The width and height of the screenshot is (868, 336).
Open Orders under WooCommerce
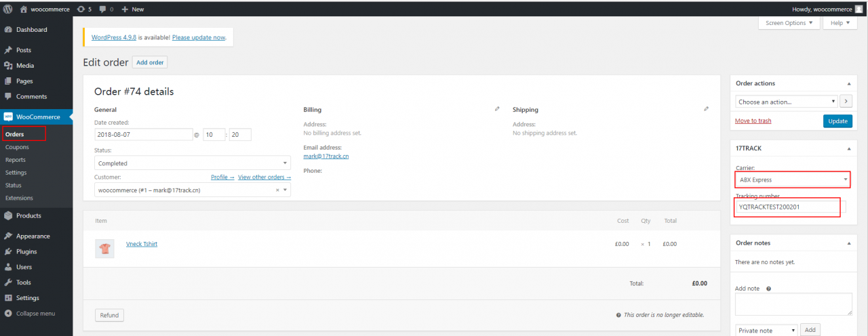[15, 134]
